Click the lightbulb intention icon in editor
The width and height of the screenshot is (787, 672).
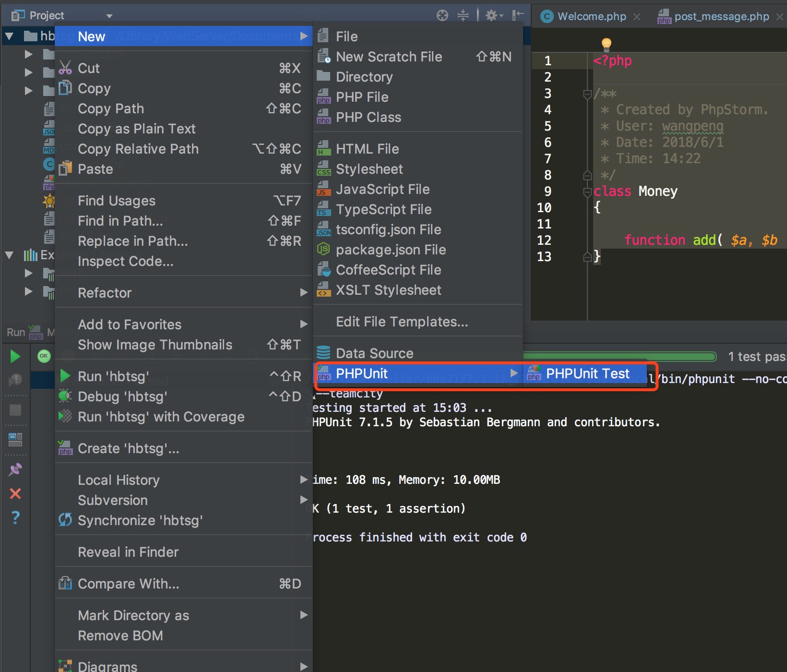tap(607, 44)
